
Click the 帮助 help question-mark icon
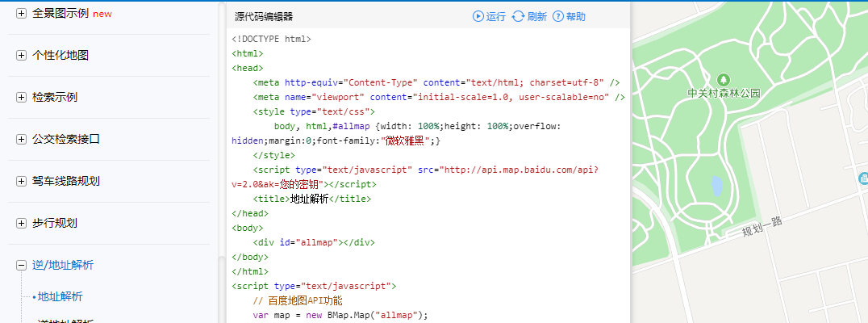558,17
